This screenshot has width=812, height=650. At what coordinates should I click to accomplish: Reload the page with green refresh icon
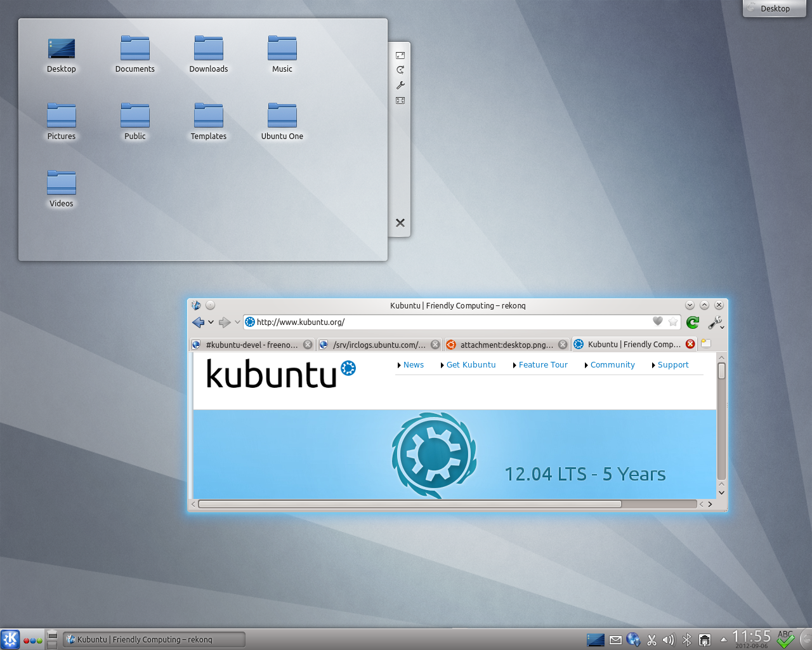tap(693, 322)
